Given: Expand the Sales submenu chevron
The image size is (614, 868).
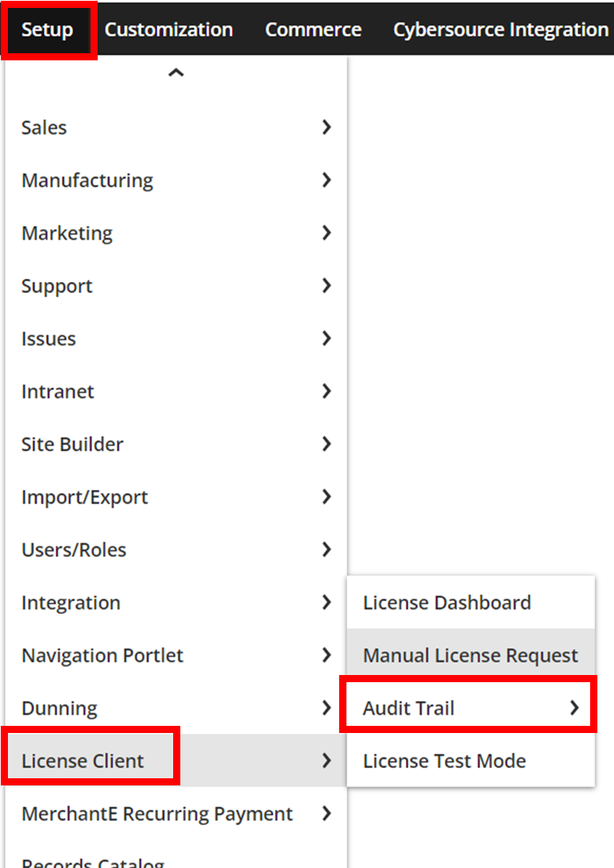Looking at the screenshot, I should pos(326,127).
